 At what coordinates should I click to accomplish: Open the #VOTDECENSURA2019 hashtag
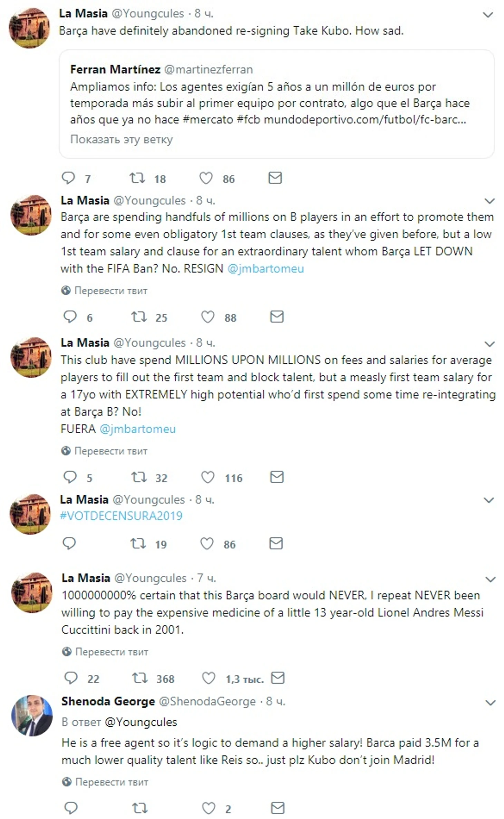(x=121, y=516)
